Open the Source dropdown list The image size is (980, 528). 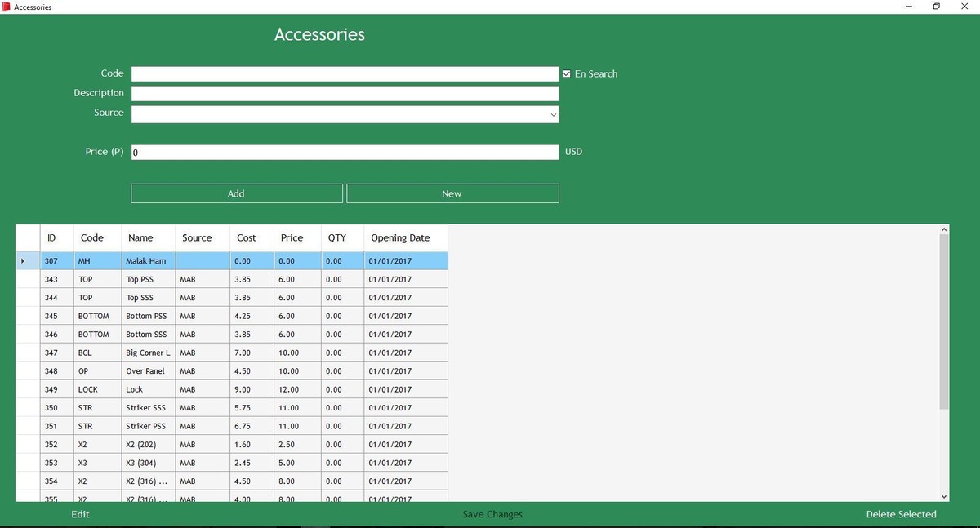553,115
